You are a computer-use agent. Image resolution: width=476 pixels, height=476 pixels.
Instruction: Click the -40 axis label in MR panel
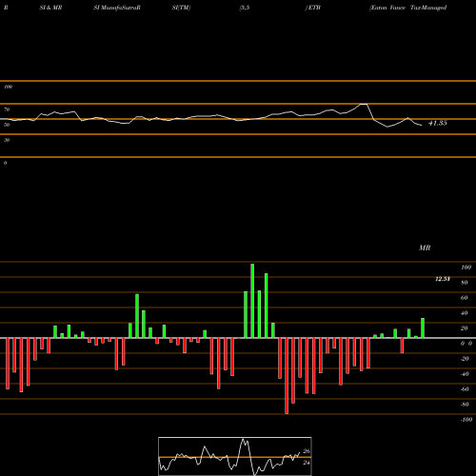[x=465, y=374]
